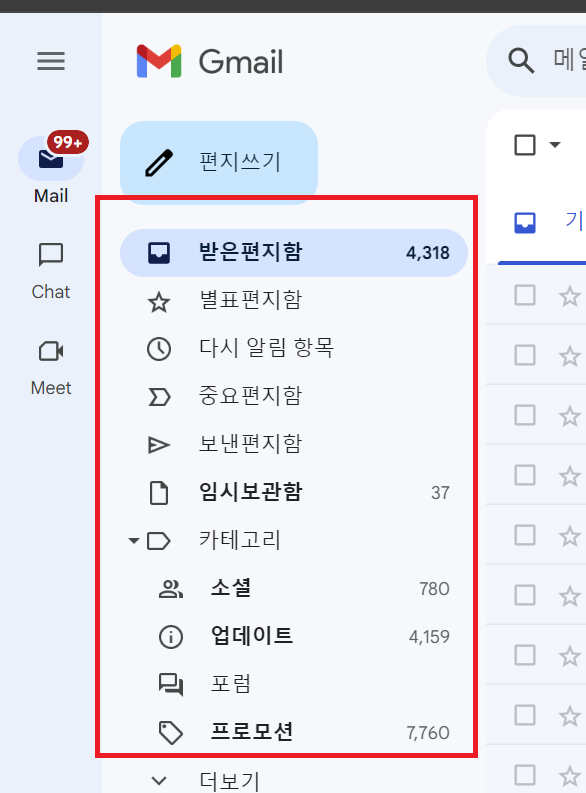Screen dimensions: 586x793
Task: Click the clock icon for 다시 알림 항목
Action: click(159, 349)
